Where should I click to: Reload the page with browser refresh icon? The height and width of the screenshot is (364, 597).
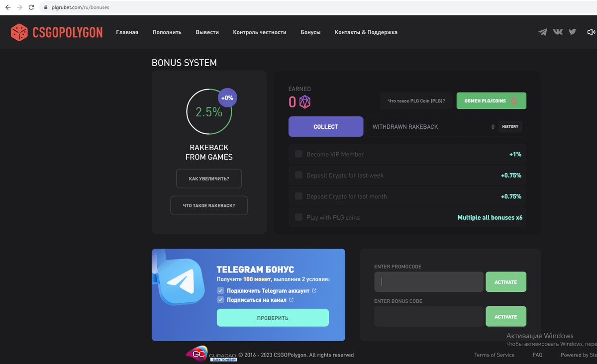pos(32,7)
